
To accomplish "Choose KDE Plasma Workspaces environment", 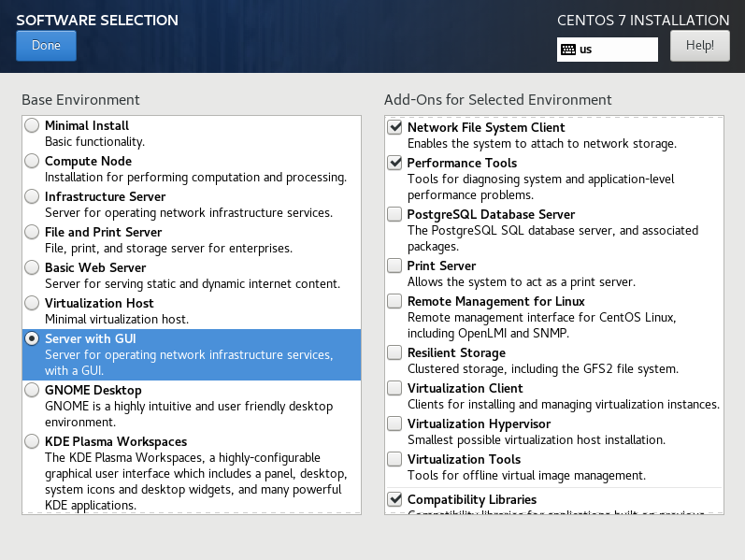I will click(33, 441).
